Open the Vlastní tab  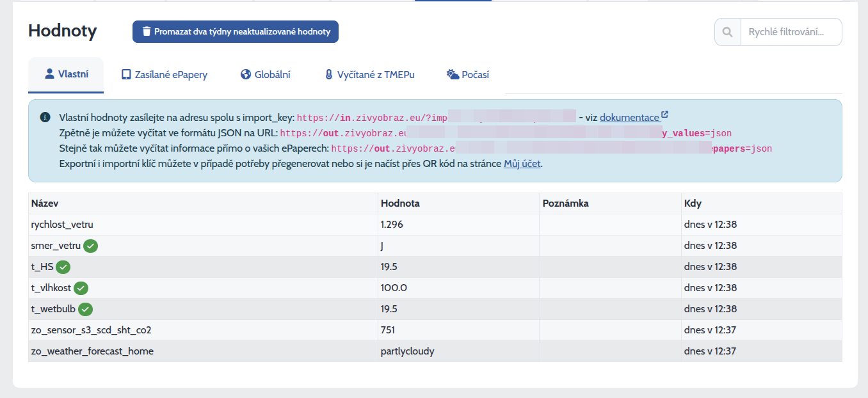[x=66, y=74]
